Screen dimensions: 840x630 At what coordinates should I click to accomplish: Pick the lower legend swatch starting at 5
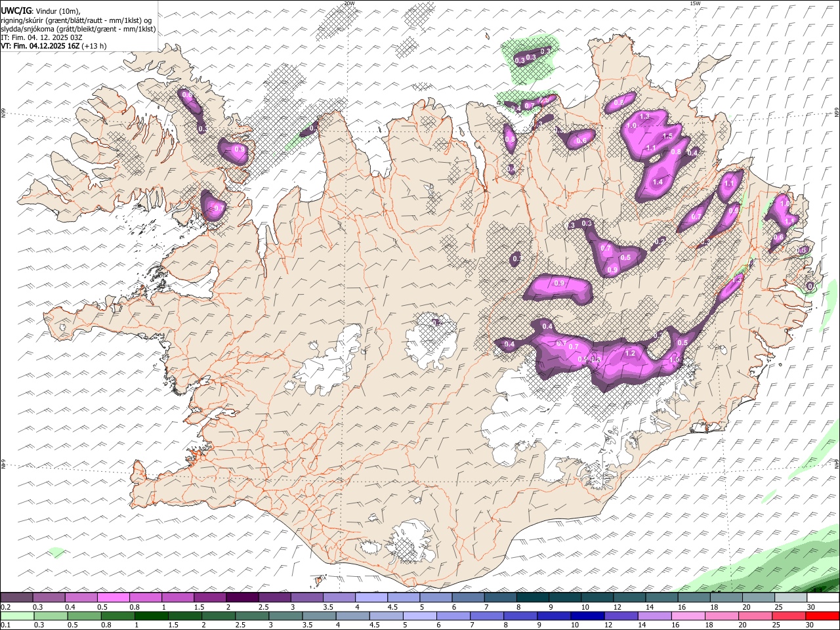[419, 616]
